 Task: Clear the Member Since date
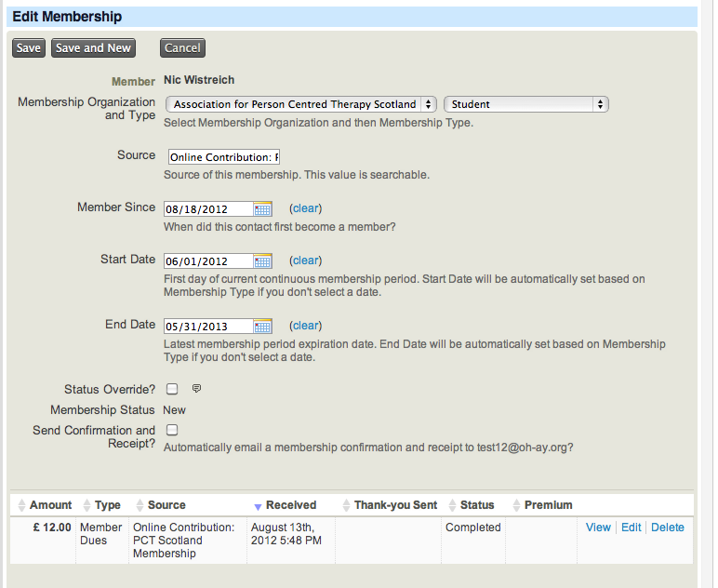(x=306, y=208)
